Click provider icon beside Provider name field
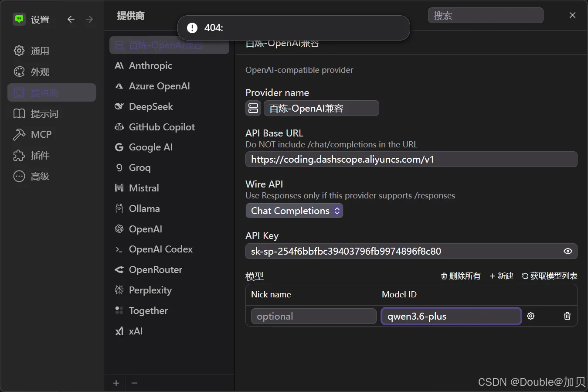The width and height of the screenshot is (588, 392). (x=253, y=108)
